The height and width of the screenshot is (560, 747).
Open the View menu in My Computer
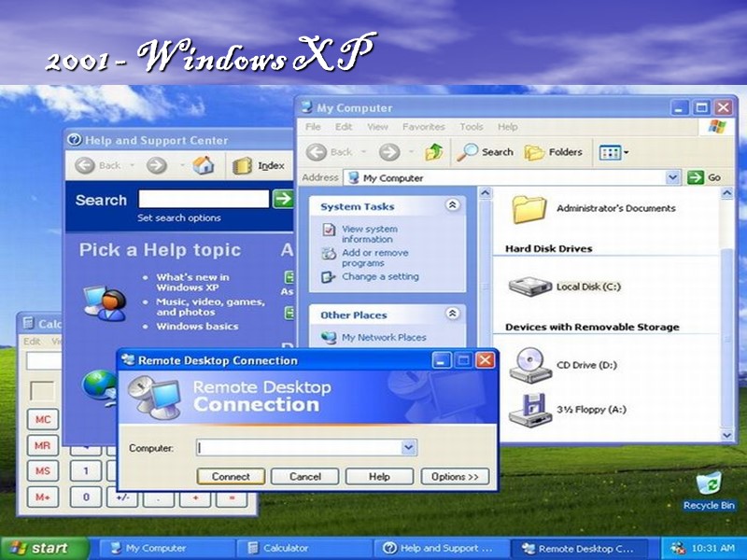point(377,127)
